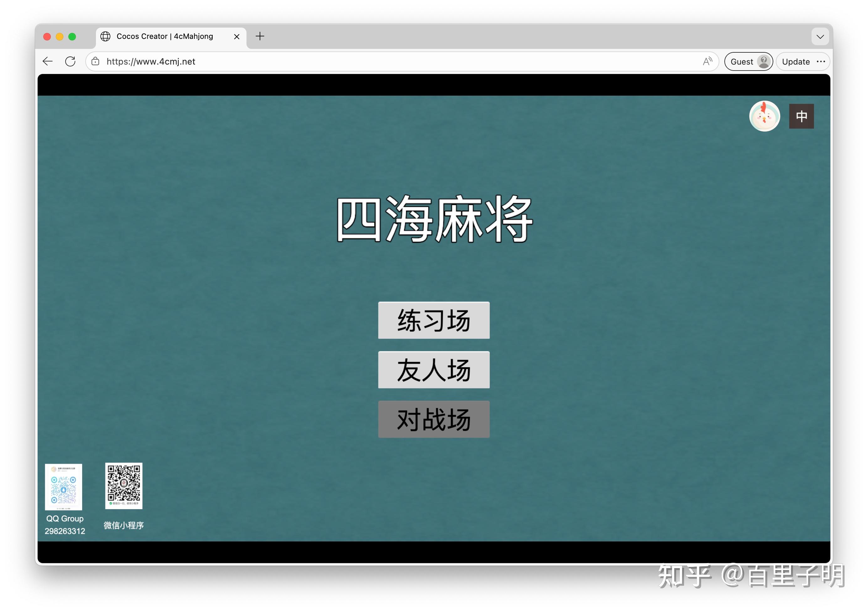Click the yellow minimize window button
Image resolution: width=868 pixels, height=612 pixels.
59,37
